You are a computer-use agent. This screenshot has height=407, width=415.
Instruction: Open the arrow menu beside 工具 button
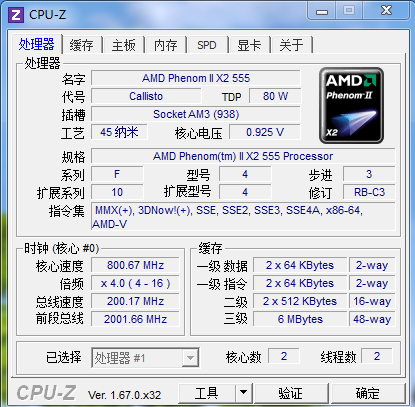click(244, 393)
